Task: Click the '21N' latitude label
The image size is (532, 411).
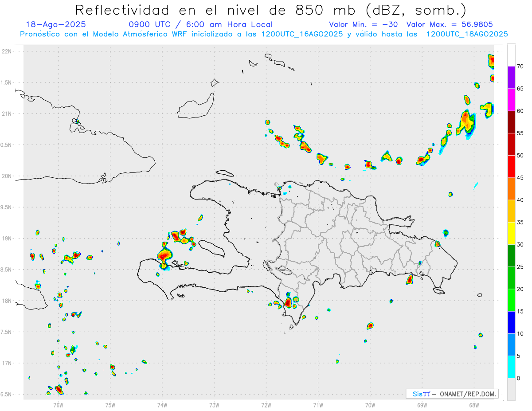Action: [x=7, y=114]
